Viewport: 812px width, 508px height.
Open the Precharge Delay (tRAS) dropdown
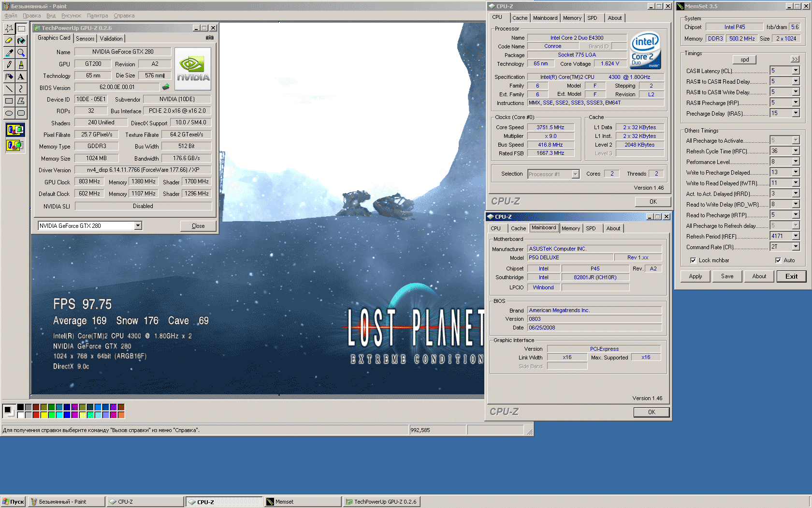(796, 113)
